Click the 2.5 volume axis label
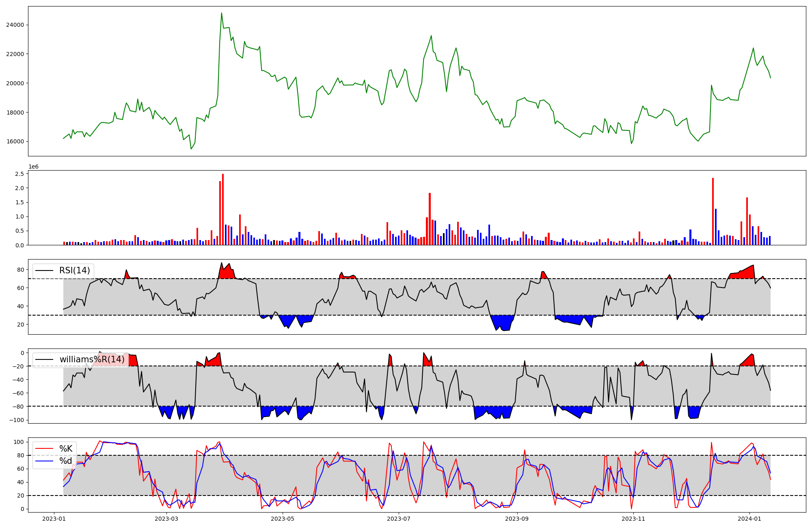The image size is (812, 528). click(19, 174)
